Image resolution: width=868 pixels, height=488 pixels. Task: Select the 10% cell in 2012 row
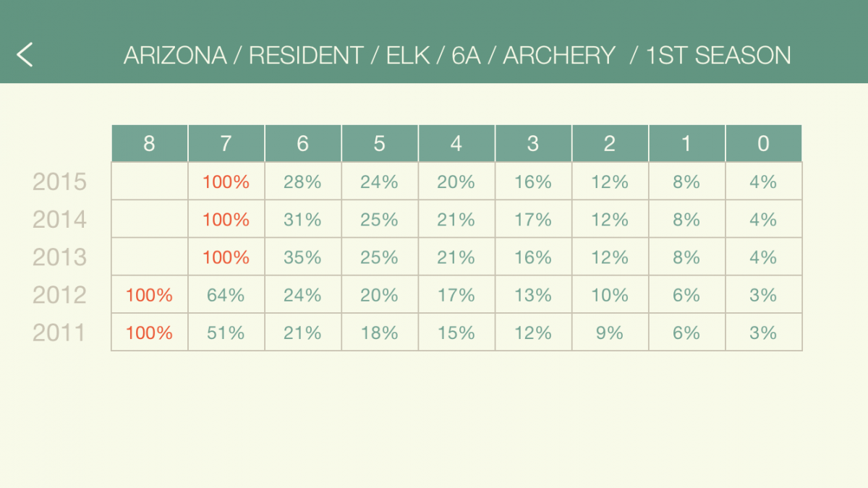tap(610, 295)
